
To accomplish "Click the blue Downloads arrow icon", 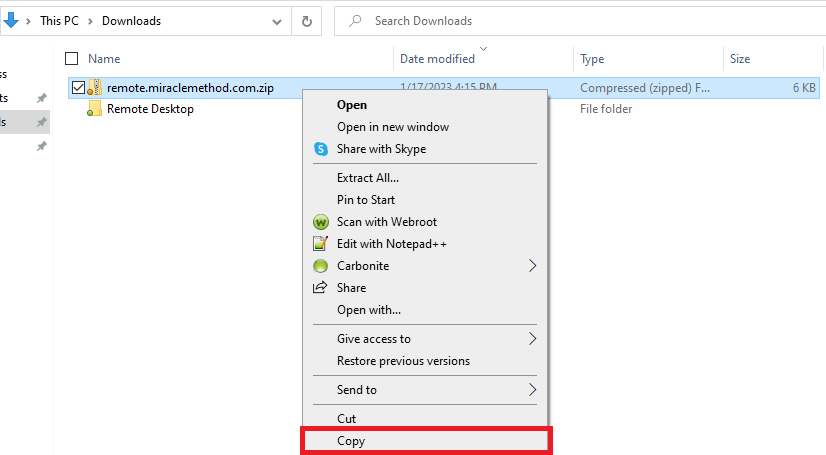I will point(11,20).
